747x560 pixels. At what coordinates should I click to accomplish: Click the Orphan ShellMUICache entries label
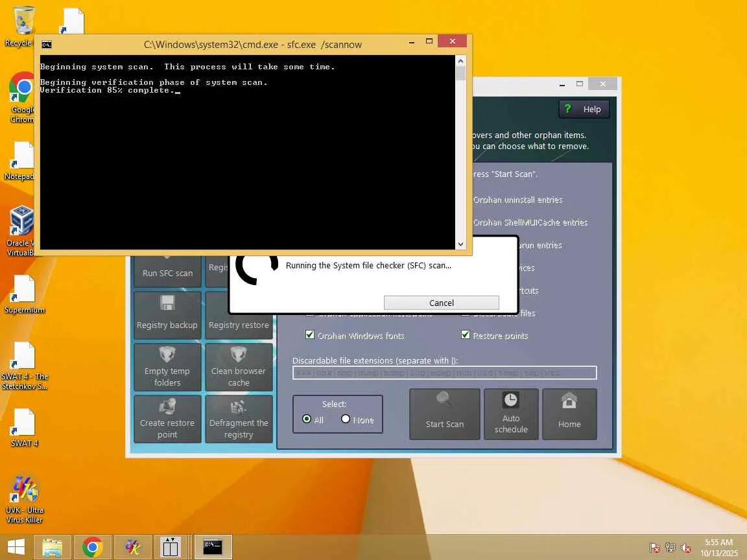click(530, 222)
